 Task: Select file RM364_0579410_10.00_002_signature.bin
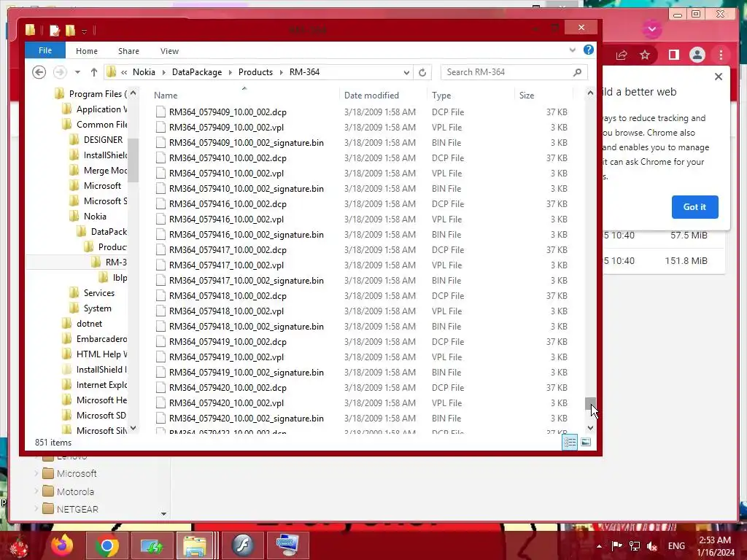[246, 189]
